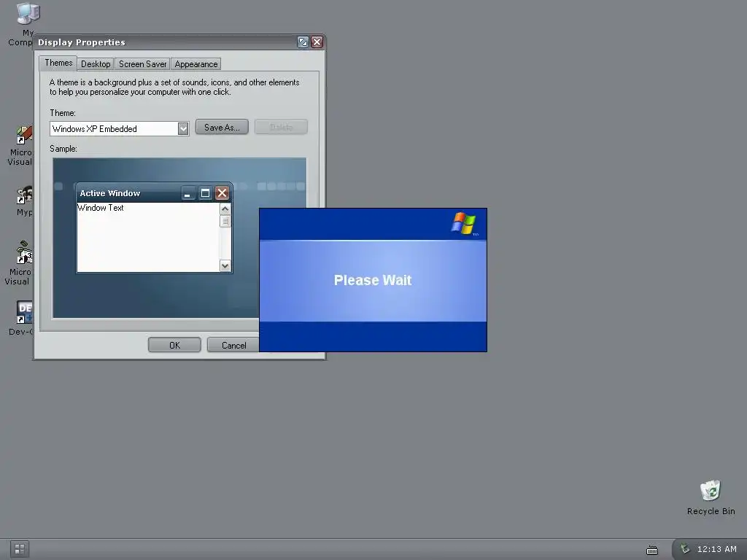Click the Start button on the taskbar
This screenshot has height=560, width=747.
point(20,549)
